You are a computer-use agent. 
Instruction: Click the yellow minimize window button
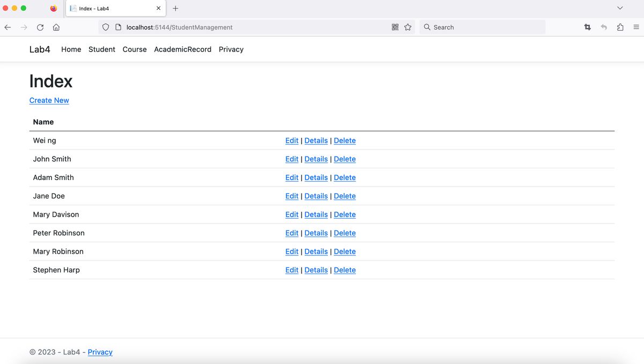14,9
